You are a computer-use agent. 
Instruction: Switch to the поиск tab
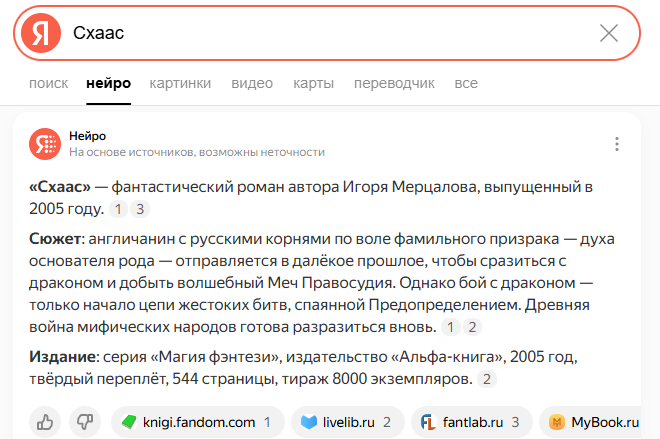tap(48, 83)
